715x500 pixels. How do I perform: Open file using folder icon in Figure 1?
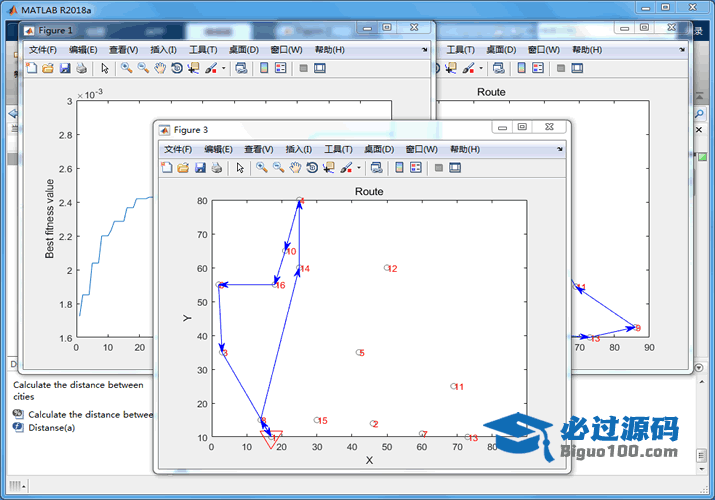pos(47,68)
